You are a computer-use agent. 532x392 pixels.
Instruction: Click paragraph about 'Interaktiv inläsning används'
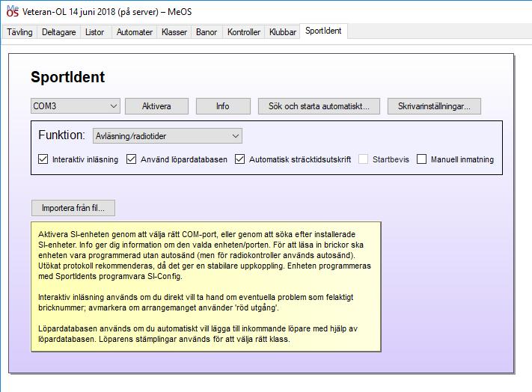point(196,302)
